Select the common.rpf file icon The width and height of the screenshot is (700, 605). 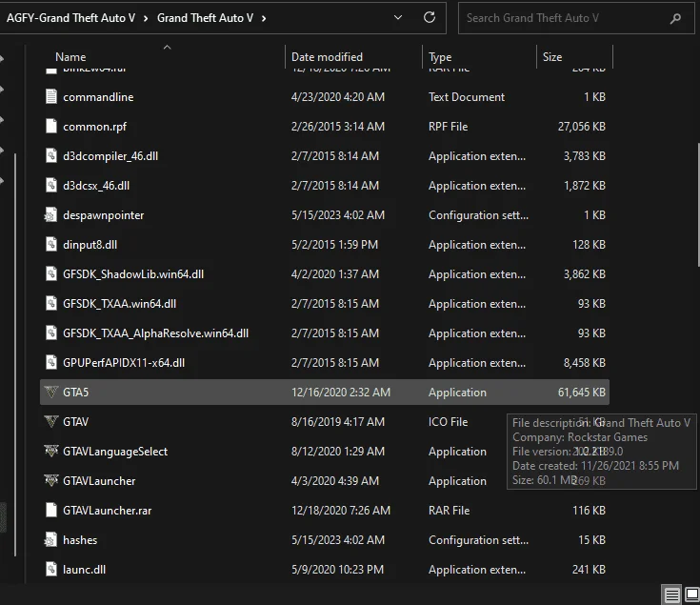pyautogui.click(x=51, y=126)
